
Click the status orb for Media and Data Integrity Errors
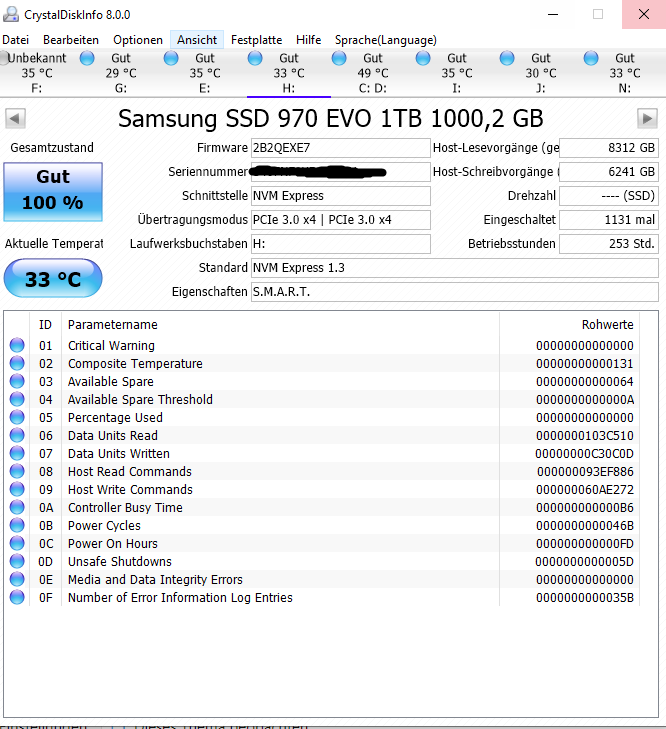click(17, 579)
